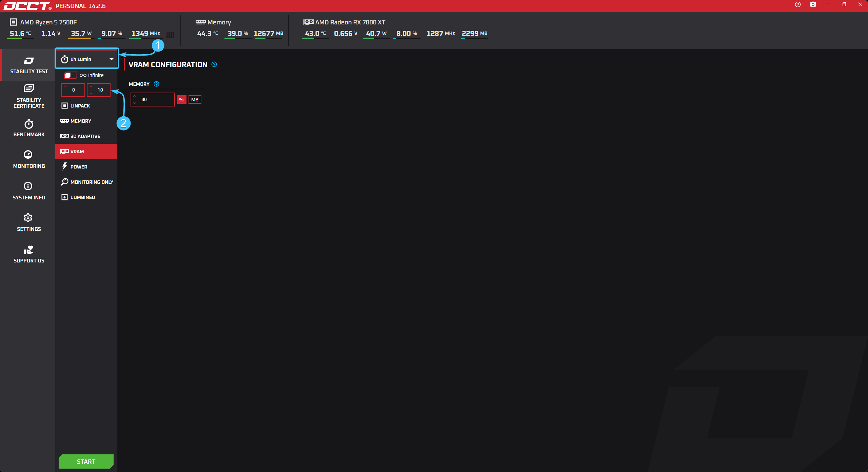
Task: Switch memory unit to percent
Action: pos(181,100)
